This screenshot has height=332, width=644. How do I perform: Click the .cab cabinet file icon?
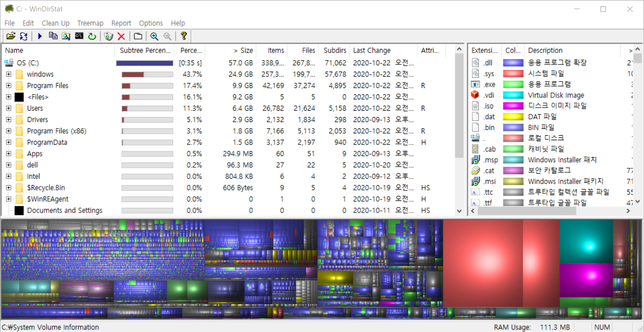(475, 149)
